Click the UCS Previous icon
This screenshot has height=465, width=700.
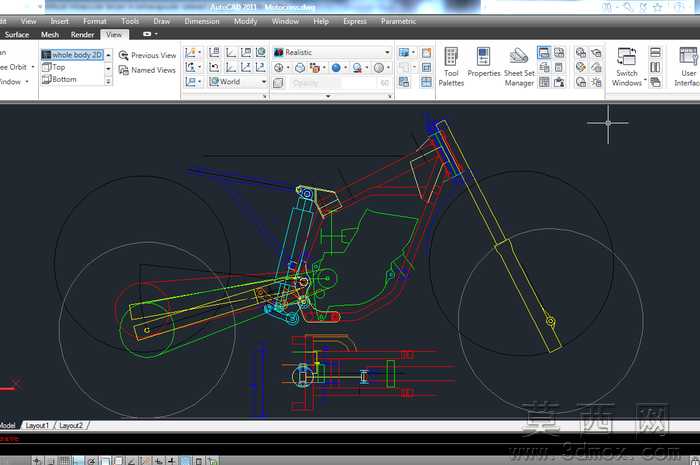(x=214, y=67)
